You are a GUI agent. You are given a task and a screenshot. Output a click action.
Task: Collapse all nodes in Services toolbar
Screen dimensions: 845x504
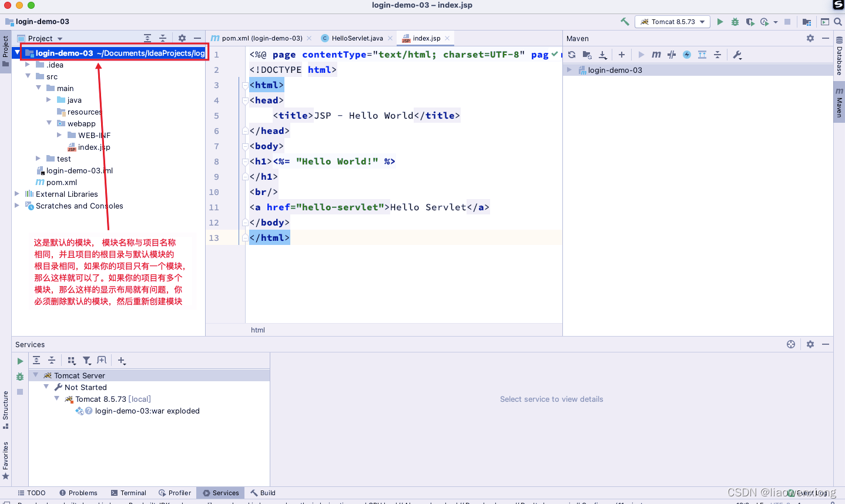click(x=52, y=361)
